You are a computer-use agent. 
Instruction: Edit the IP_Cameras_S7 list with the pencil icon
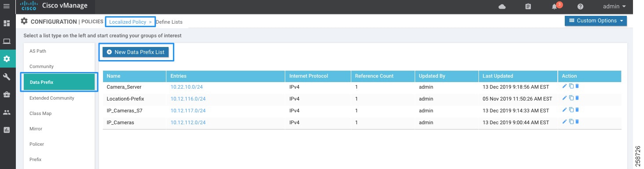point(565,110)
